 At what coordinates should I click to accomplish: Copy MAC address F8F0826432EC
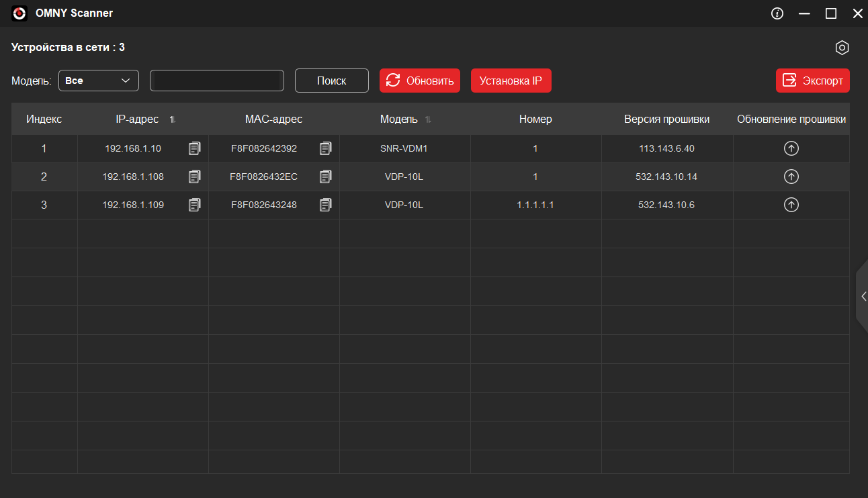tap(325, 177)
